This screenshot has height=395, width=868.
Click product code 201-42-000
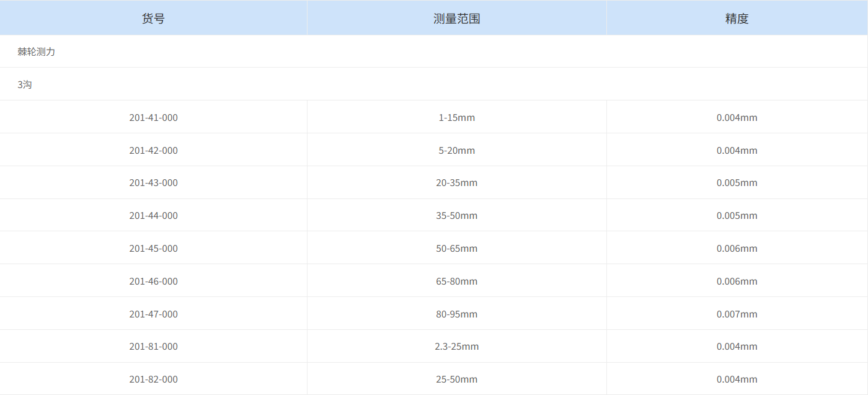(x=153, y=150)
